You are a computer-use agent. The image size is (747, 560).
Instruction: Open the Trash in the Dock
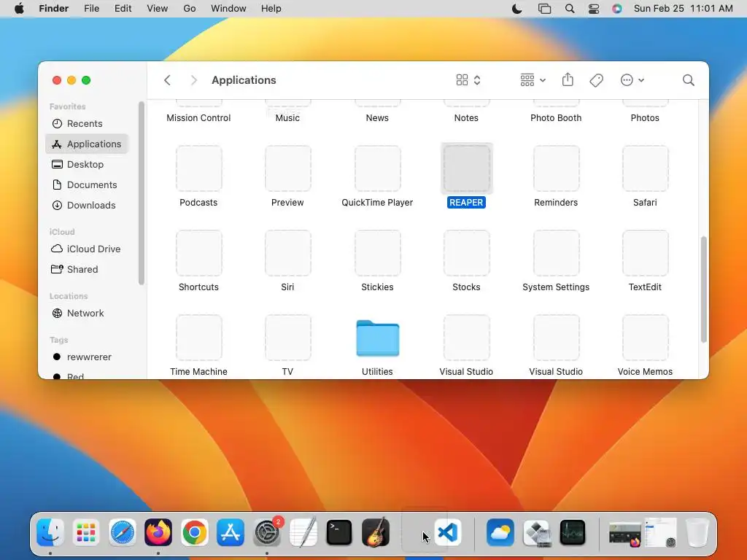(697, 532)
